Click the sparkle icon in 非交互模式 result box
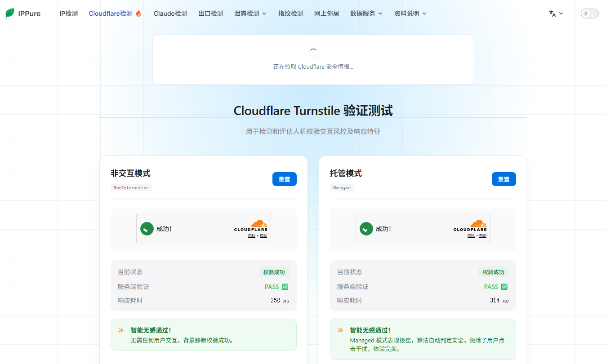The image size is (606, 364). click(x=121, y=330)
